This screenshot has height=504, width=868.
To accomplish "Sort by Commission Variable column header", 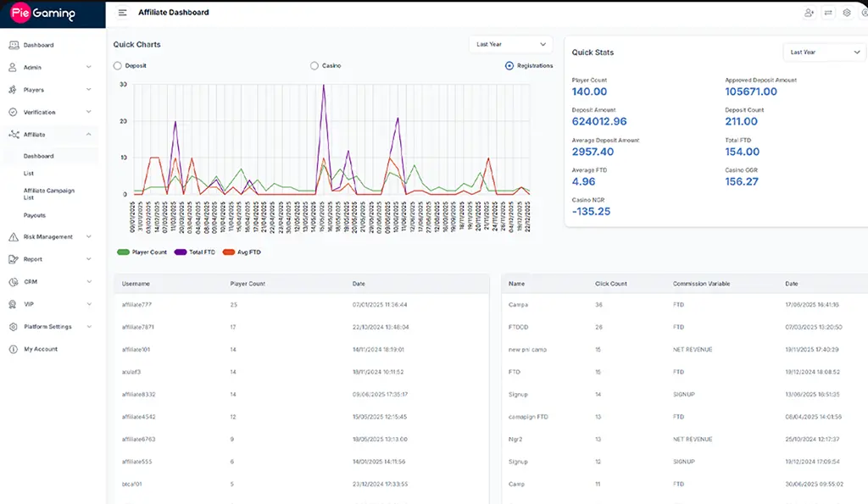I will (701, 284).
